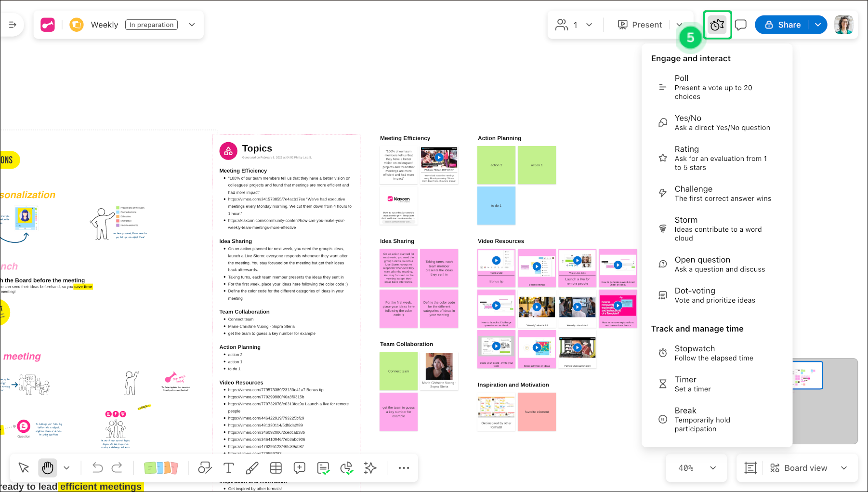The image size is (868, 492).
Task: Expand the Board view dropdown
Action: (x=844, y=468)
